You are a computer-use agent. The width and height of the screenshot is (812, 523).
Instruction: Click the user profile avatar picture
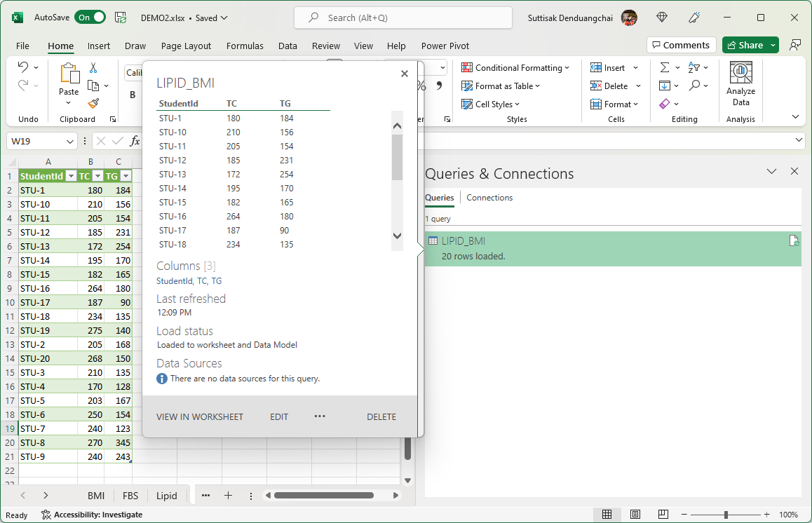point(629,18)
